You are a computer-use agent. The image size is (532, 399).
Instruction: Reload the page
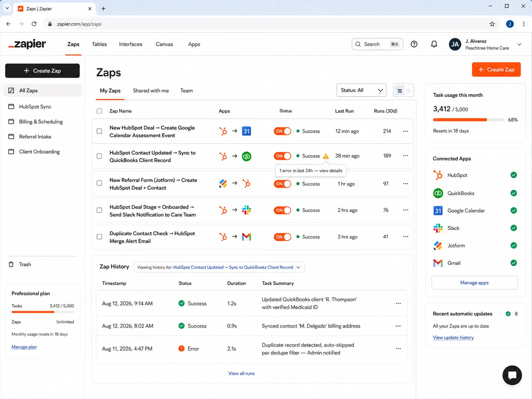coord(34,24)
